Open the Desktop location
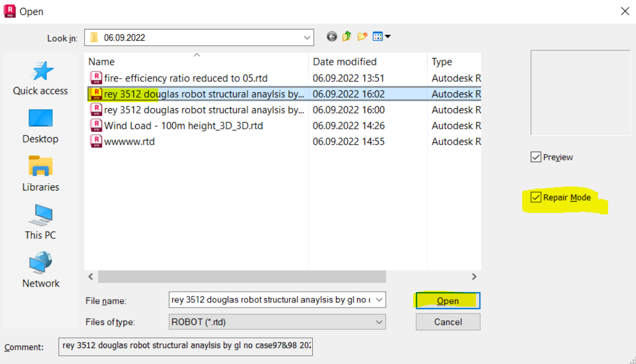 click(x=40, y=126)
